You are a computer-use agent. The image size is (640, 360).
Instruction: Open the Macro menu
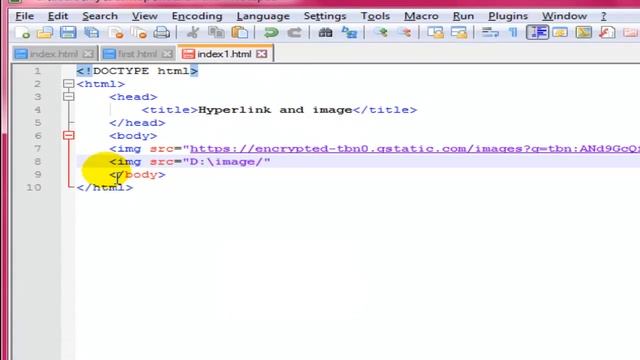pyautogui.click(x=421, y=16)
